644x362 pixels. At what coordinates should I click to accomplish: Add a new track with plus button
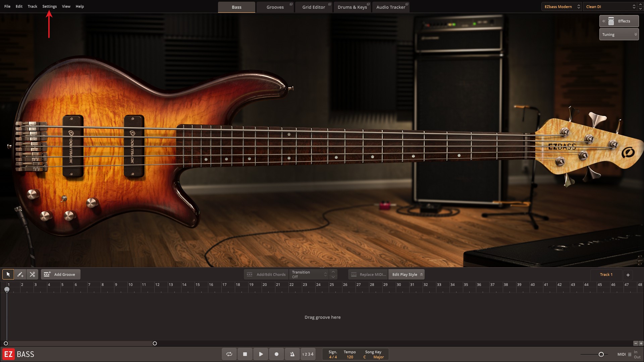(x=628, y=275)
